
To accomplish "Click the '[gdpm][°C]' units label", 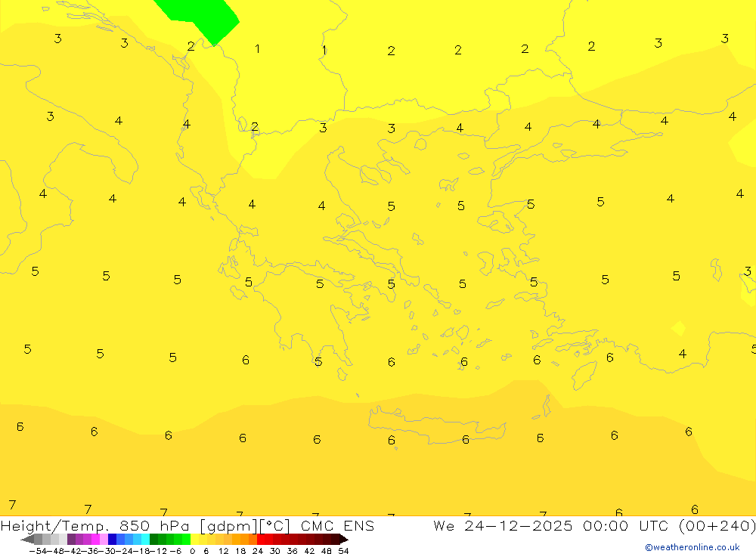I will click(x=245, y=527).
